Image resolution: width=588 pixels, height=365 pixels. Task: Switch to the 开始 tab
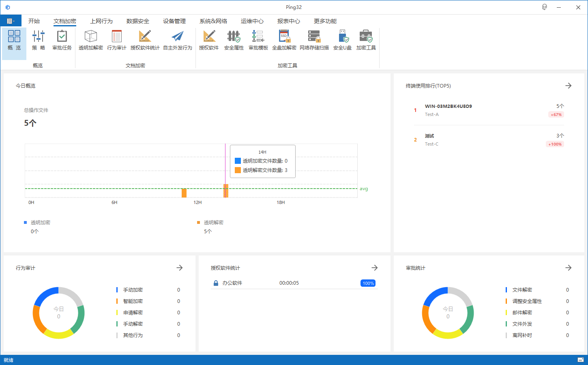pos(34,21)
